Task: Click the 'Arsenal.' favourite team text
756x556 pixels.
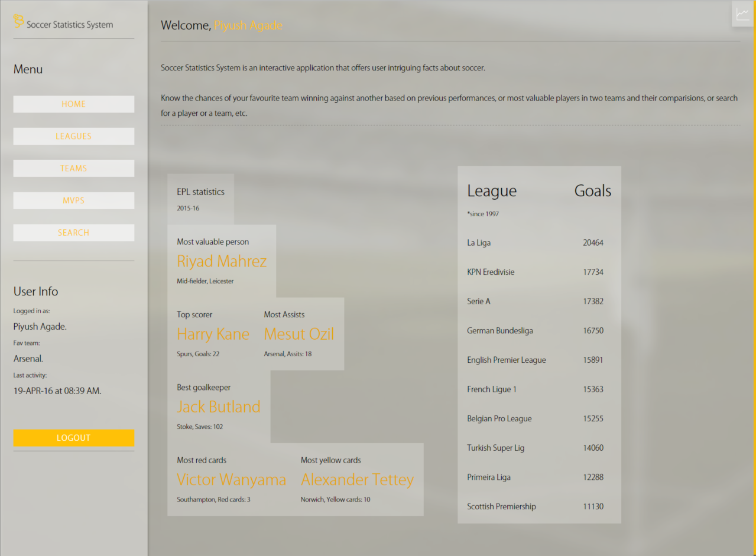Action: coord(28,359)
